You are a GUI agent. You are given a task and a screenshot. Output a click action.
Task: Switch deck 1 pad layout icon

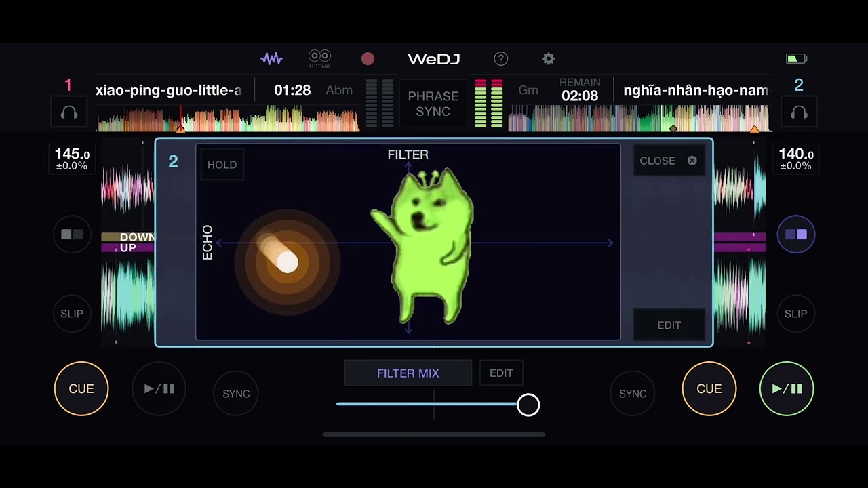click(72, 235)
